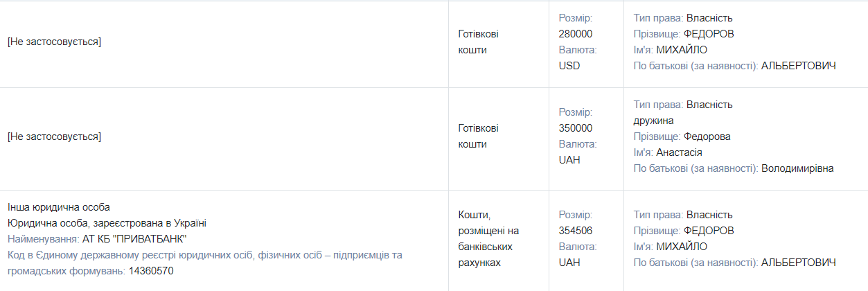
Task: Click "Інша юридична особа" text
Action: pos(59,207)
